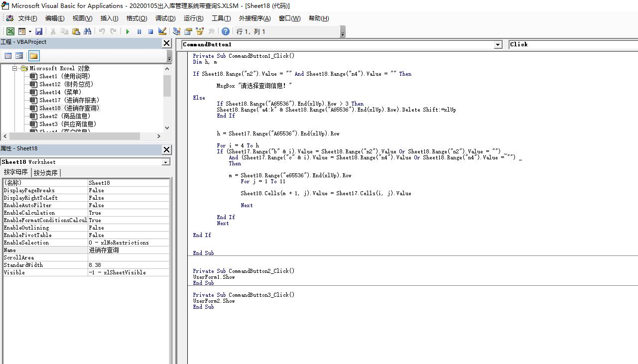Viewport: 638px width, 364px height.
Task: Open the Properties Window toolbar icon
Action: [188, 31]
